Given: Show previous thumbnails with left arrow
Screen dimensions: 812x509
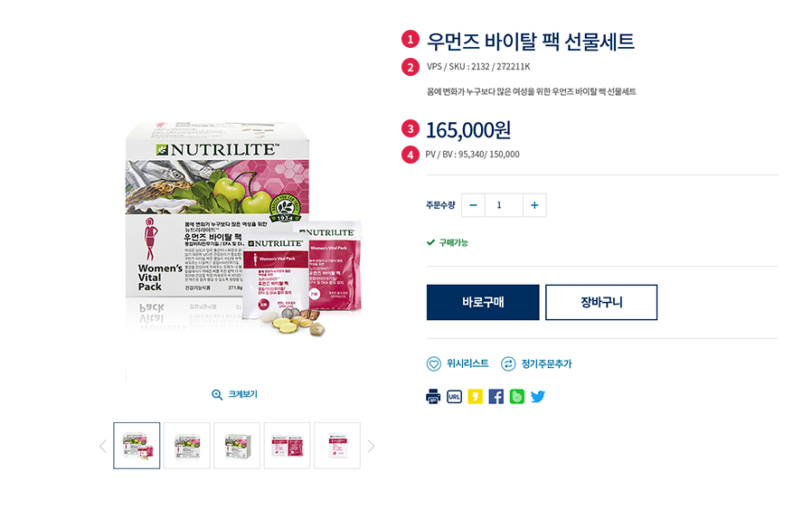Looking at the screenshot, I should (102, 447).
